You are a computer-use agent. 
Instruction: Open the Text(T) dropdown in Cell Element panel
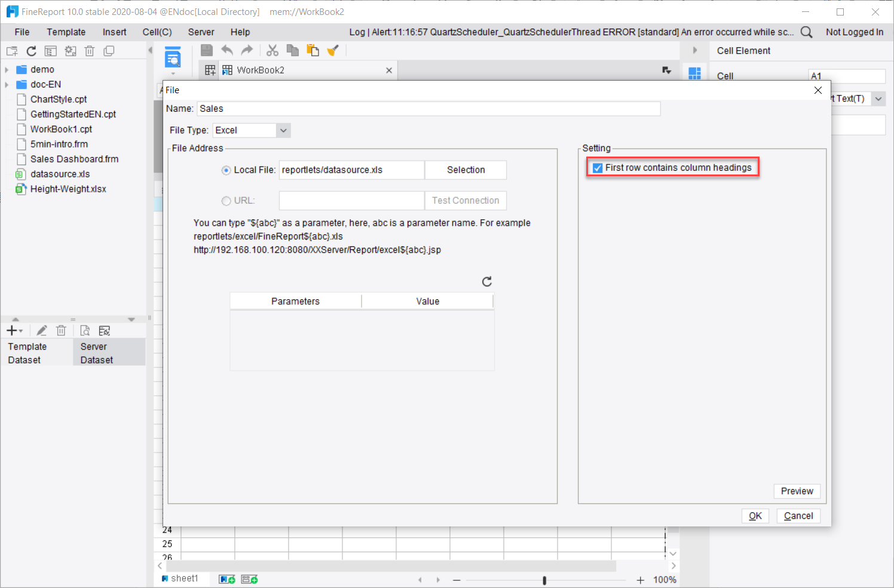[878, 99]
